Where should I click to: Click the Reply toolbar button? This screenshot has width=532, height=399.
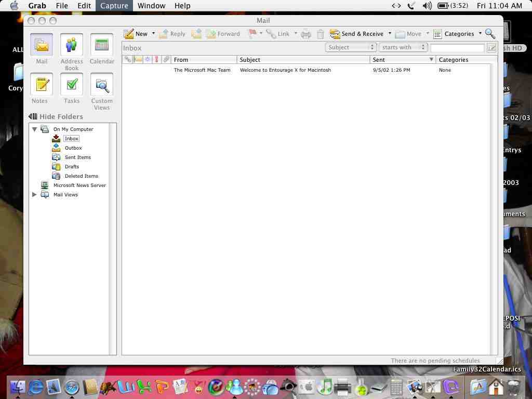[172, 34]
